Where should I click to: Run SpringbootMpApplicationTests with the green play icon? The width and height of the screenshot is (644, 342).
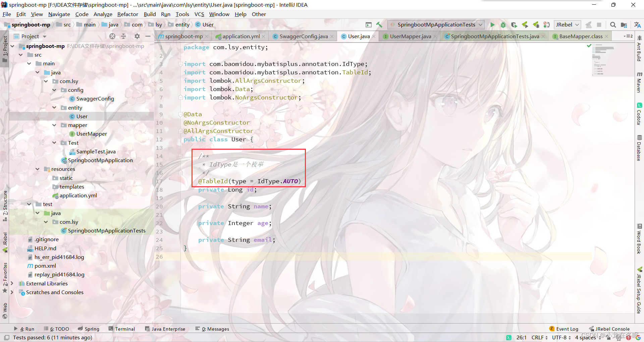(x=492, y=24)
